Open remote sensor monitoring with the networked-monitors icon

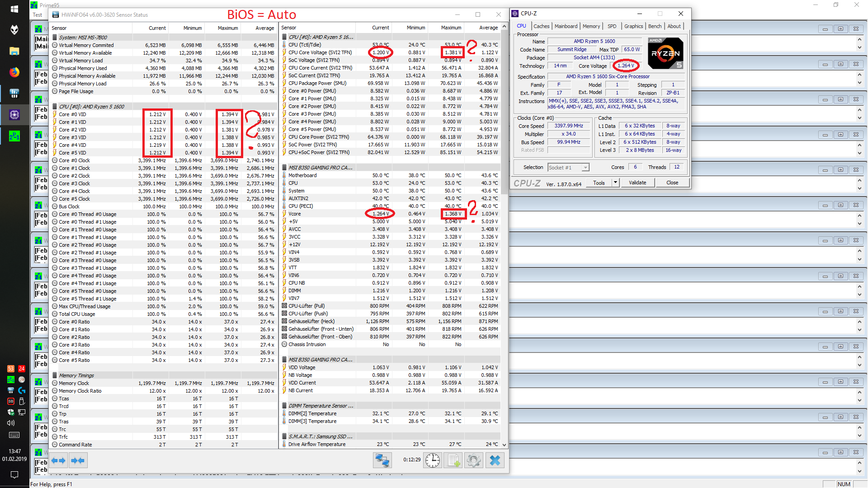coord(382,460)
